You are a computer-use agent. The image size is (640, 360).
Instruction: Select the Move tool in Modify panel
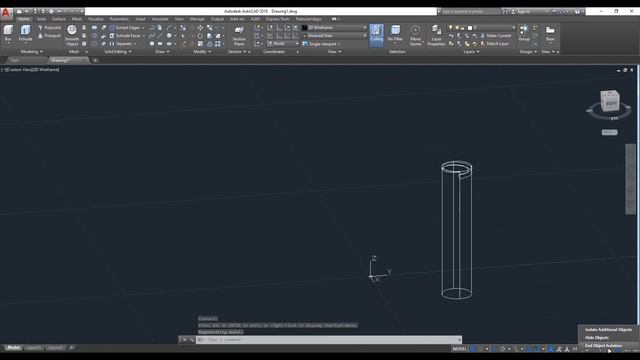coord(200,28)
